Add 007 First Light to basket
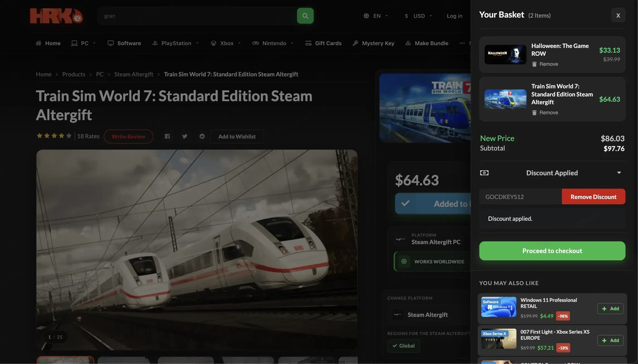The image size is (638, 364). [x=610, y=340]
